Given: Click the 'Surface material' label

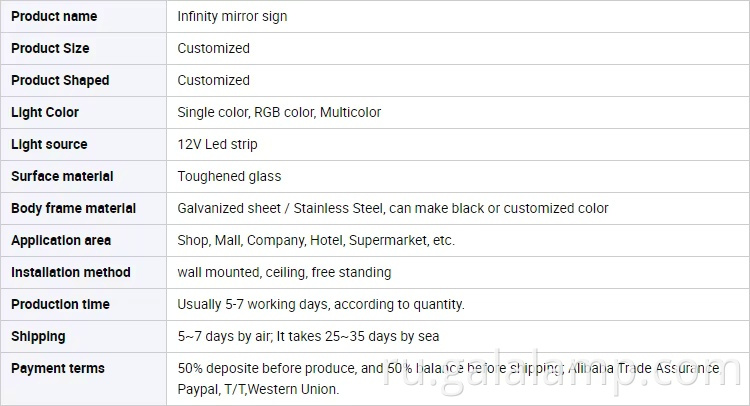Looking at the screenshot, I should (62, 176).
